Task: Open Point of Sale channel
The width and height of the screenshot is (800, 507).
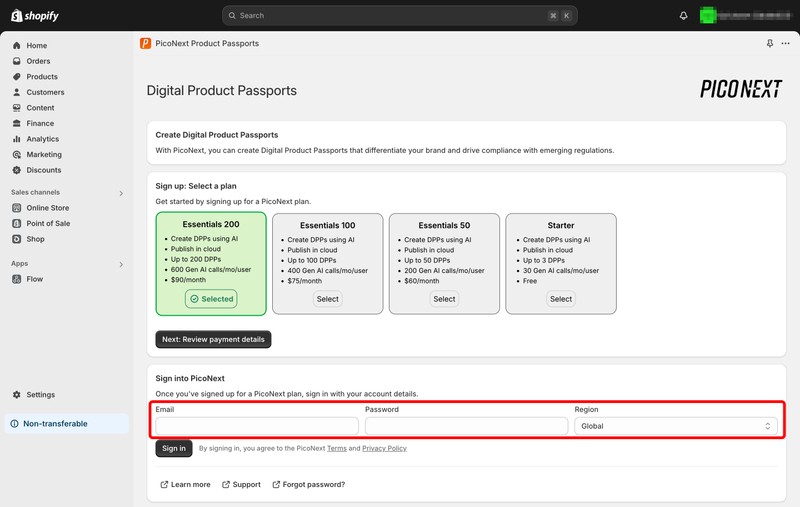Action: (48, 223)
